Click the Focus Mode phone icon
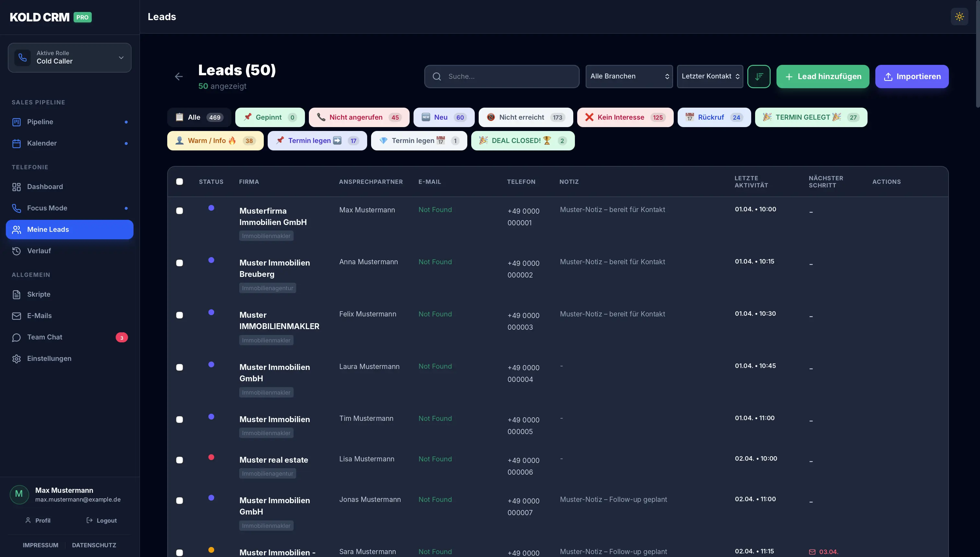Screen dimensions: 980x557 coord(17,208)
